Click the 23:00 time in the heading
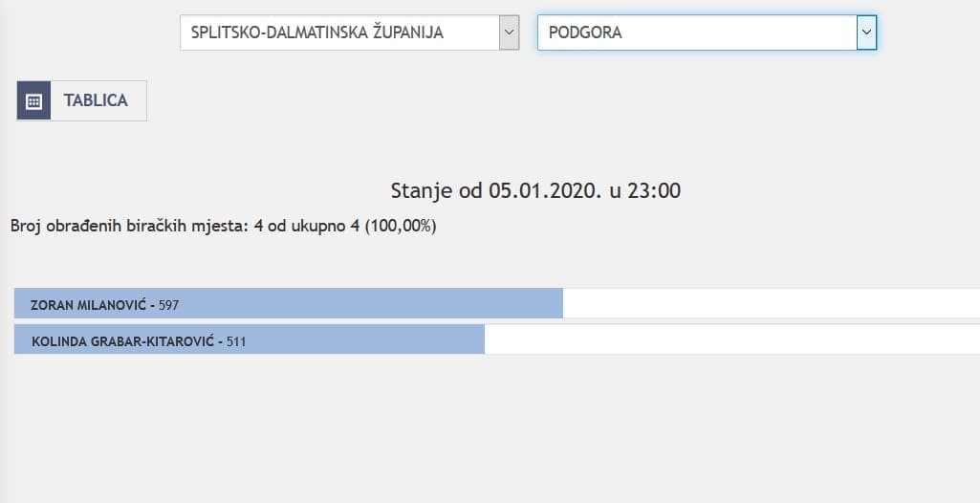This screenshot has width=980, height=503. pos(655,190)
